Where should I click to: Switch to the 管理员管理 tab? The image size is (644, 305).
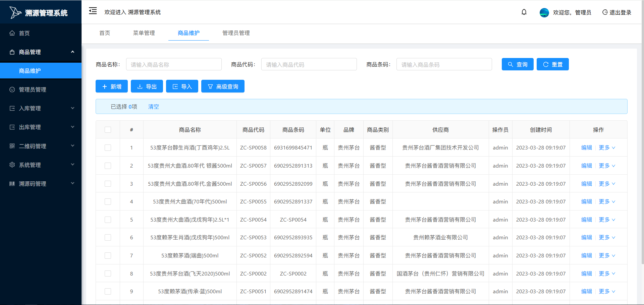(236, 33)
